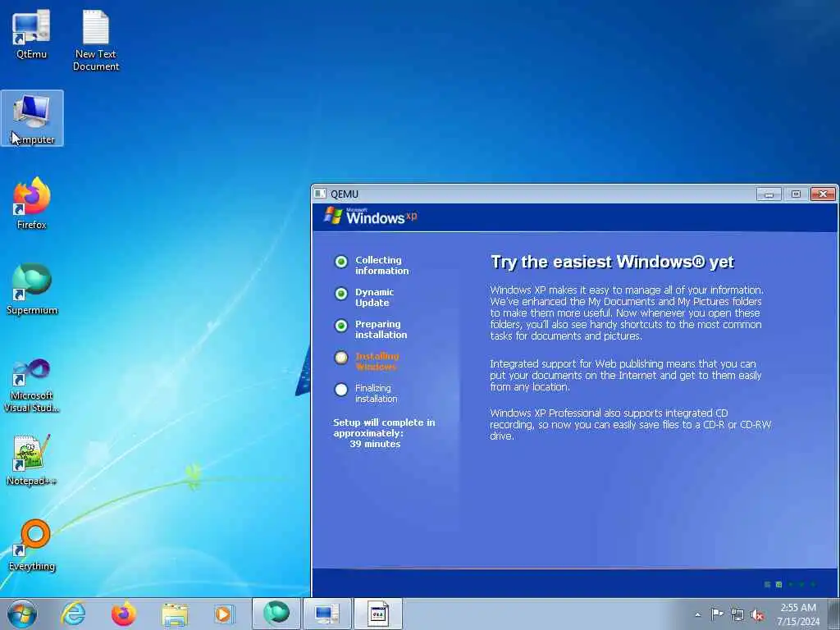840x630 pixels.
Task: Open Notepad++ desktop shortcut
Action: 32,460
